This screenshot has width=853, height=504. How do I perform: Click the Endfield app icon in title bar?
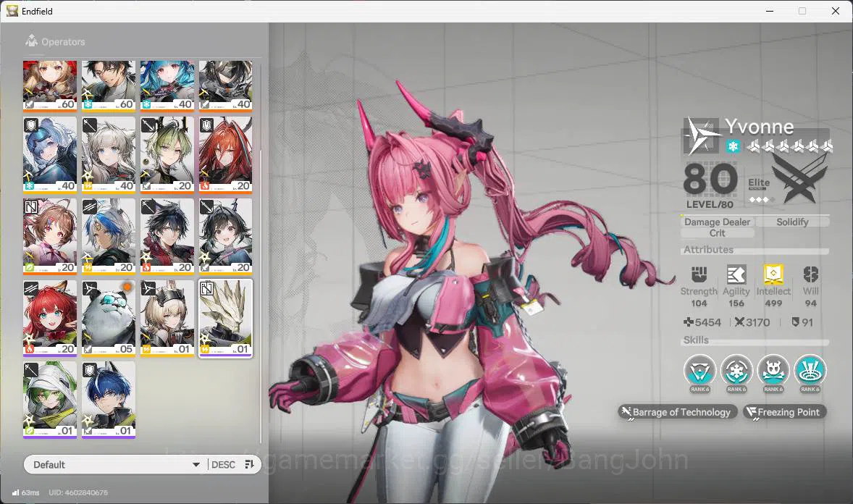click(x=12, y=11)
